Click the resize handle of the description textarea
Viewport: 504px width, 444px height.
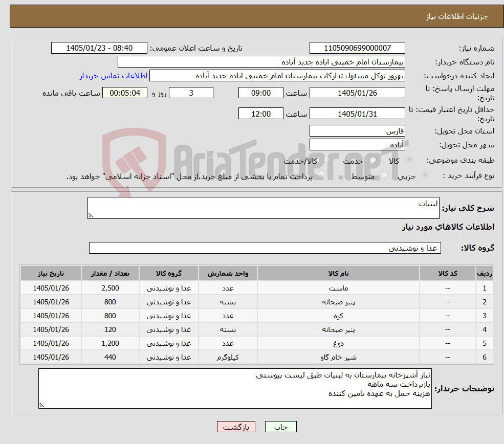coord(91,215)
